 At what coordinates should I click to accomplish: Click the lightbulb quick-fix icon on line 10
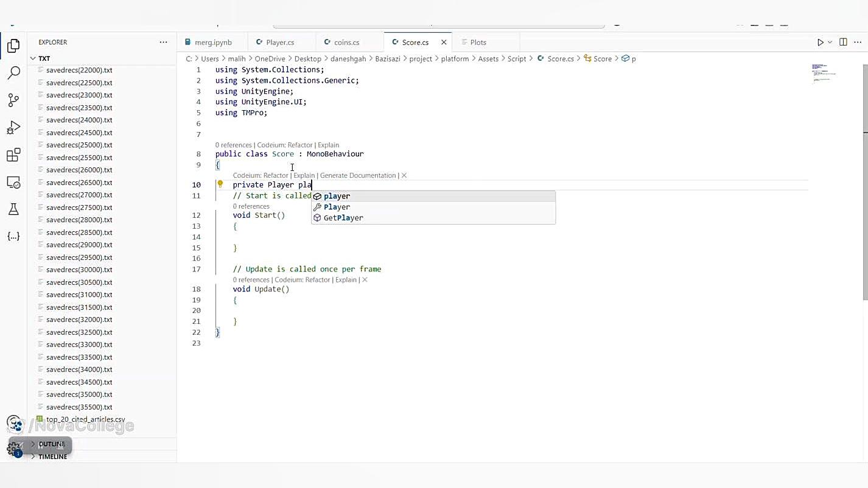click(x=220, y=184)
